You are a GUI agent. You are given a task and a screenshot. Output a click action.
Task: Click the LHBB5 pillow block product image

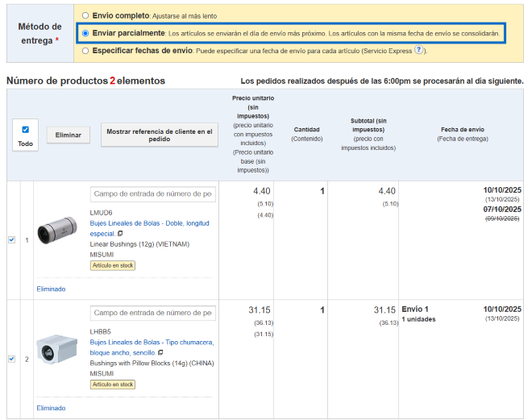point(58,348)
